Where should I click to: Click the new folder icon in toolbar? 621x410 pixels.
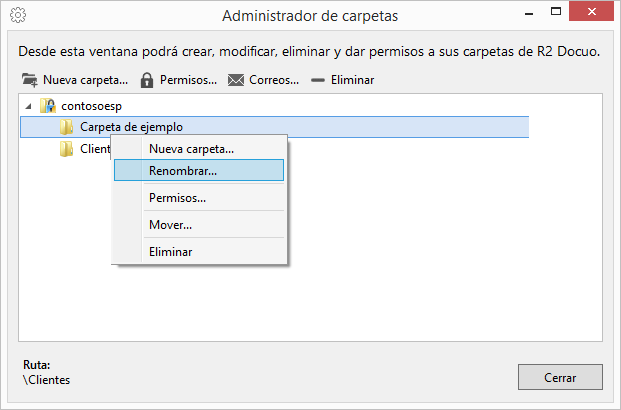tap(30, 80)
